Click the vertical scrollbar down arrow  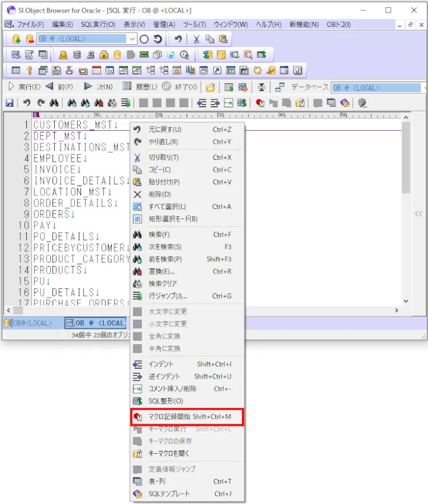[x=406, y=301]
